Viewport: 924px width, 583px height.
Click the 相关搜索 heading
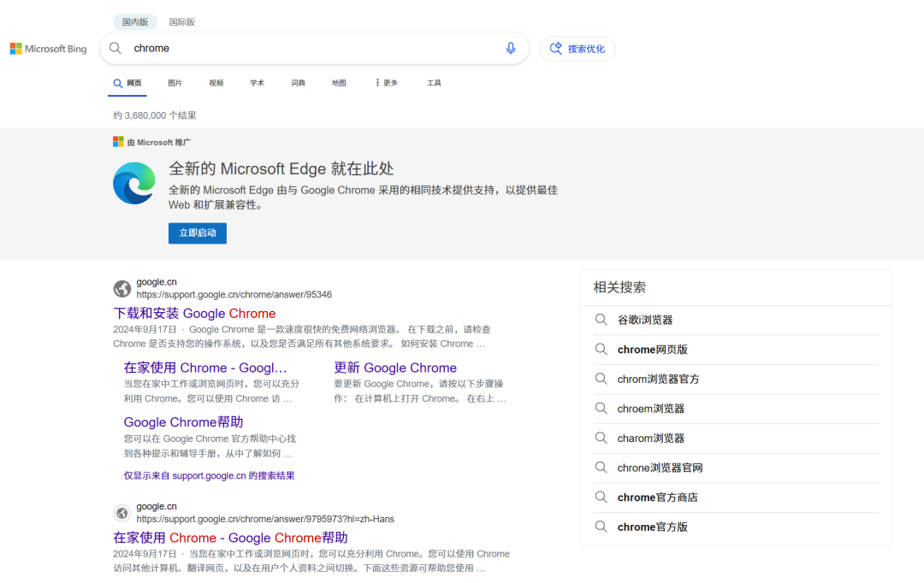click(619, 287)
